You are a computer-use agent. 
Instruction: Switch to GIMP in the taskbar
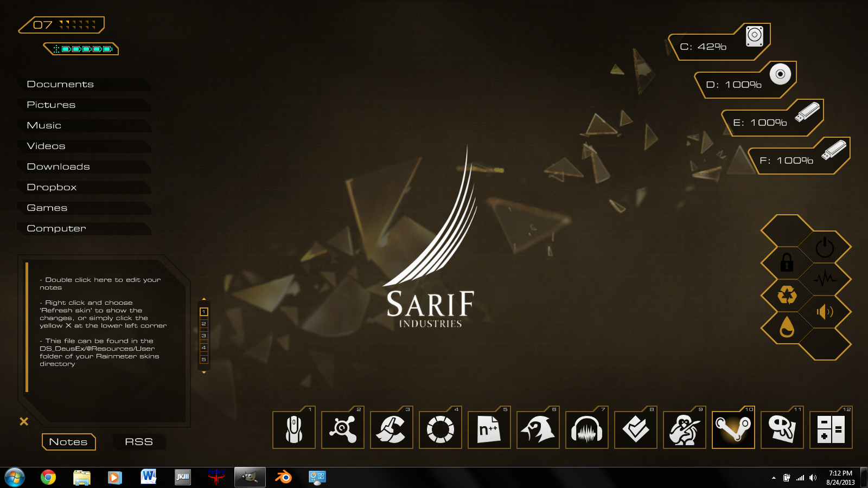(250, 477)
